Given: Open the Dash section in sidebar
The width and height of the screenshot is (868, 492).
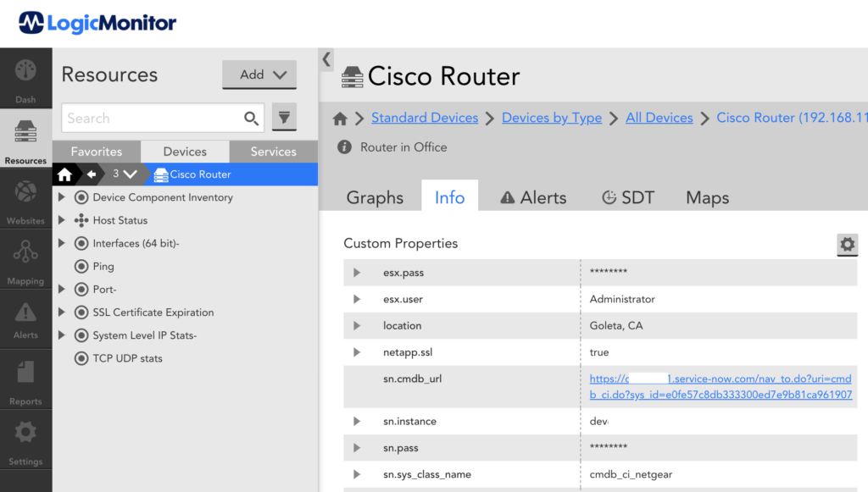Looking at the screenshot, I should pyautogui.click(x=25, y=79).
